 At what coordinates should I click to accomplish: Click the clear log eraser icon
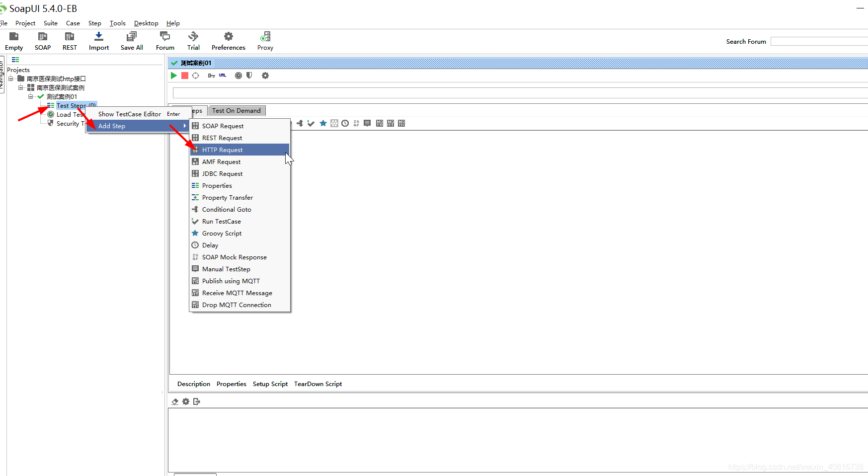[x=175, y=401]
